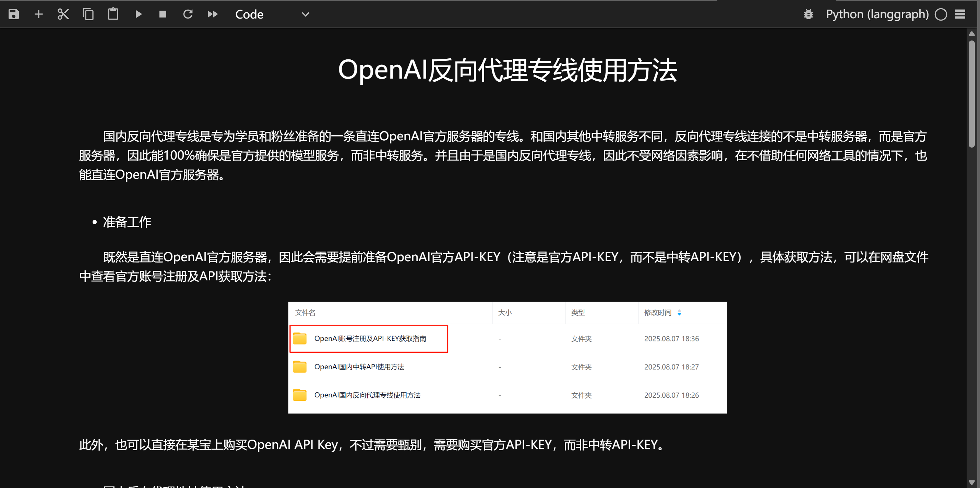Enable the debugger bug icon
The height and width of the screenshot is (488, 980).
coord(809,14)
